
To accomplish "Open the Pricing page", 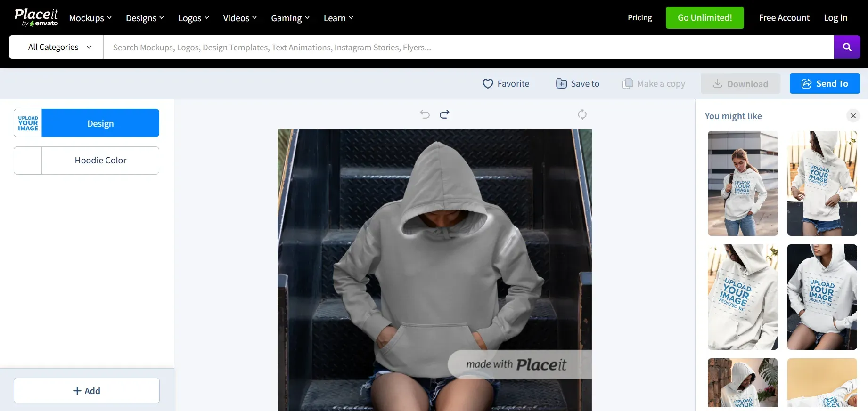I will 639,17.
